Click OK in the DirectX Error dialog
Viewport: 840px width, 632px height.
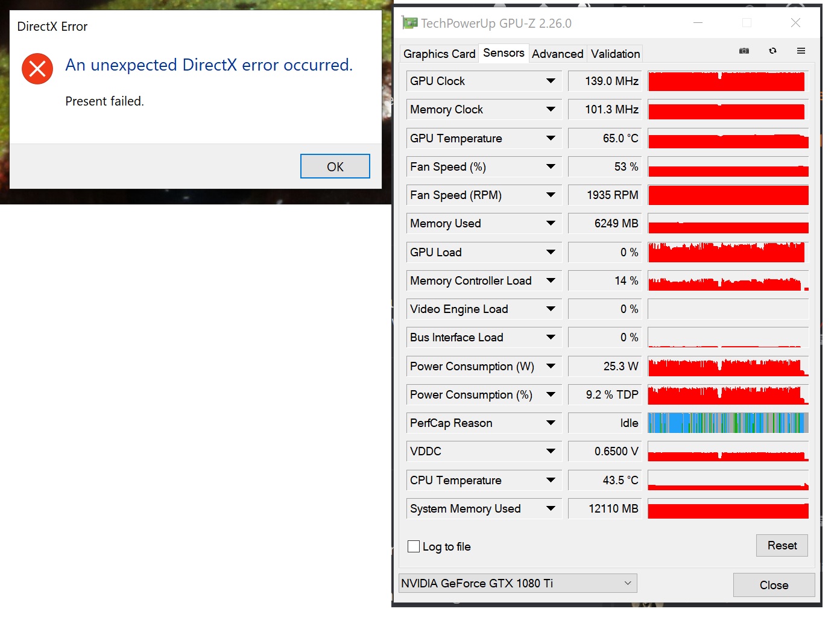[x=335, y=166]
